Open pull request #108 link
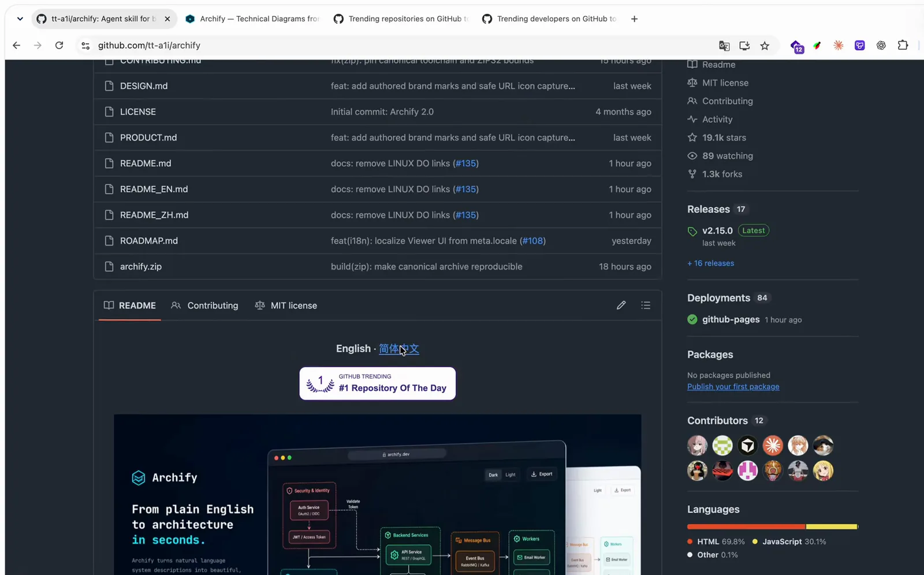 pyautogui.click(x=532, y=241)
